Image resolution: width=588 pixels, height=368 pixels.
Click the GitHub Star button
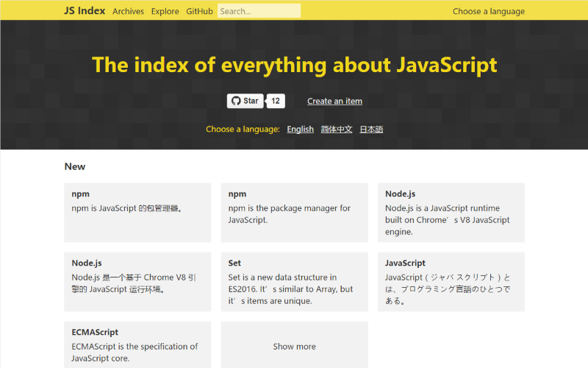245,101
